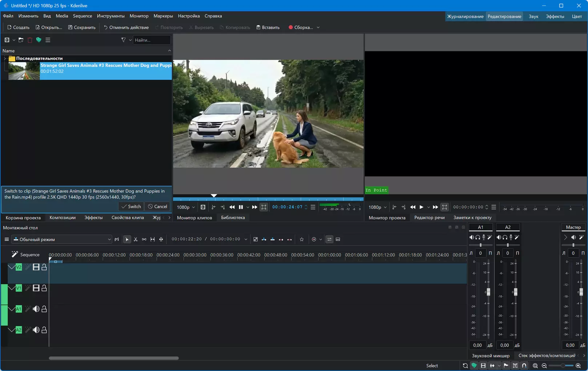Open the Маркеры menu
The image size is (588, 371).
(163, 16)
